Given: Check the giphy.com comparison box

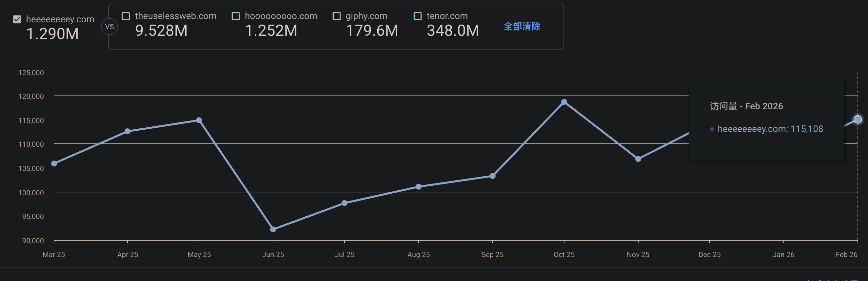Looking at the screenshot, I should (x=336, y=16).
